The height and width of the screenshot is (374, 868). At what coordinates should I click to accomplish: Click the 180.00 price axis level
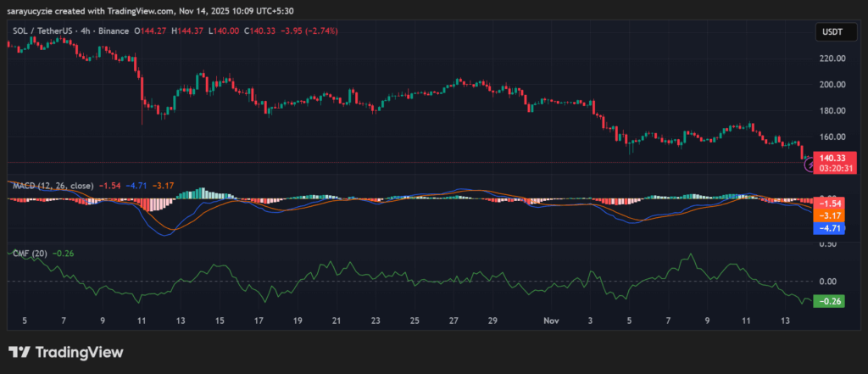coord(831,110)
